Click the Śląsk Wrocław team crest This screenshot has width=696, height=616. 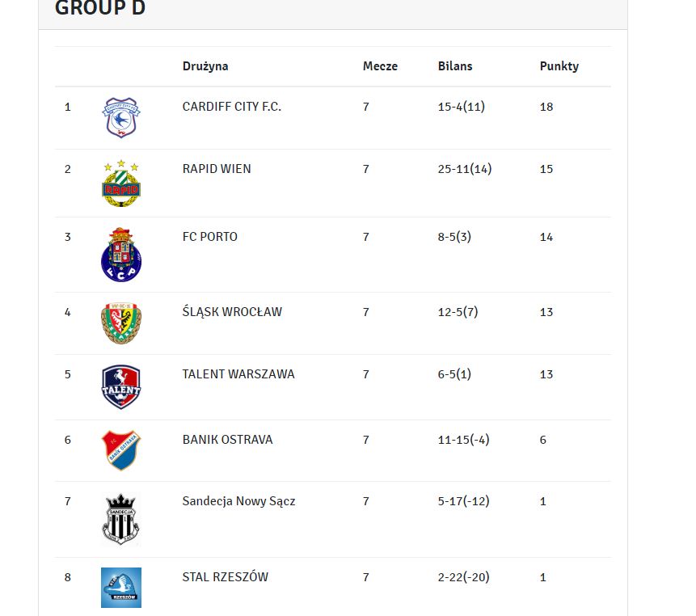121,323
